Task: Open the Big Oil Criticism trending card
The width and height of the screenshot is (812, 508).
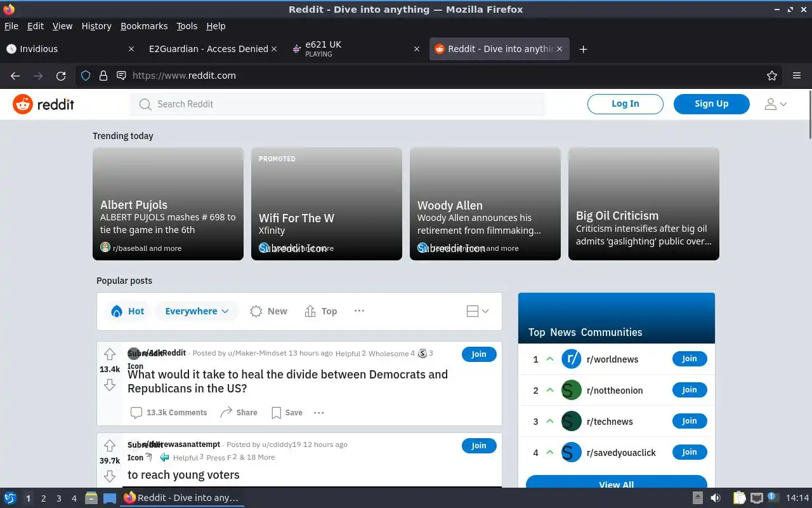Action: (x=644, y=204)
